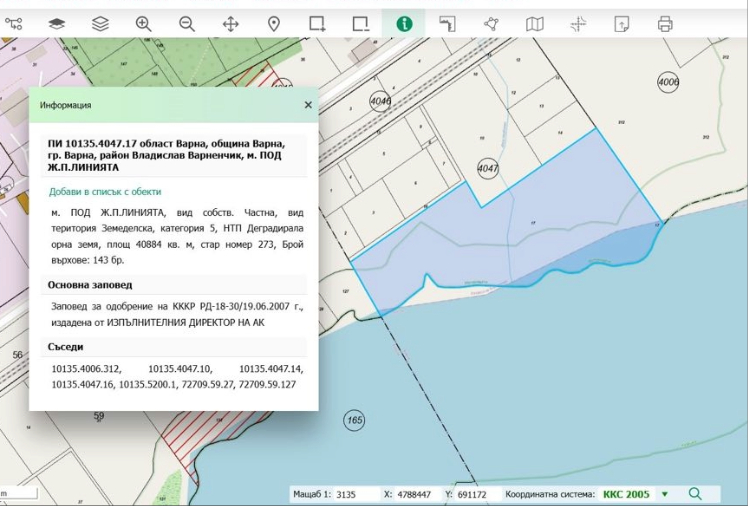Click the zoom out magnifier tool

coord(187,23)
